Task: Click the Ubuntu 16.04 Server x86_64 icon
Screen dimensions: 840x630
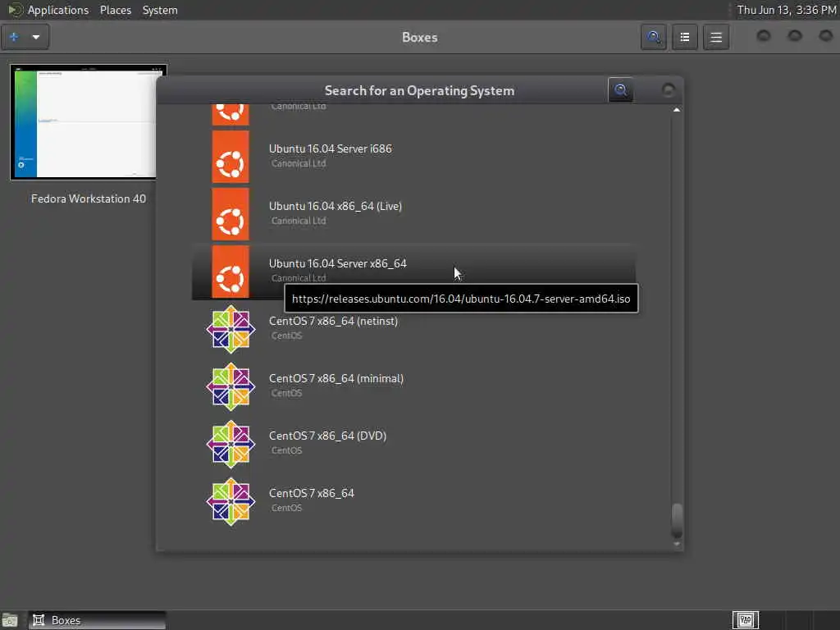Action: pos(231,272)
